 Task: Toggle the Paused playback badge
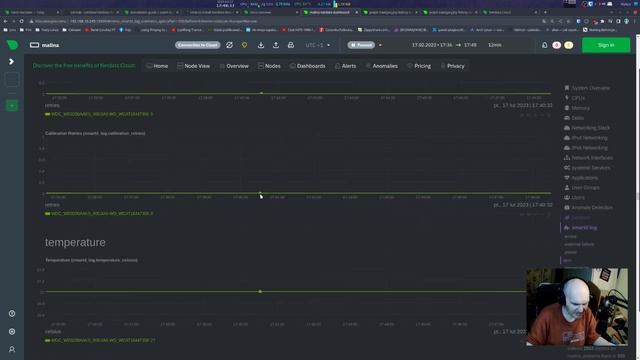pos(361,45)
